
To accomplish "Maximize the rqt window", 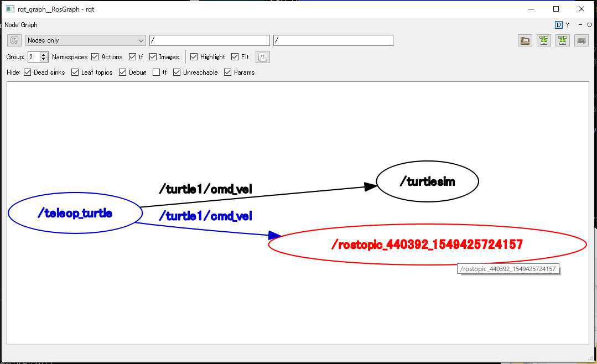I will coord(556,9).
